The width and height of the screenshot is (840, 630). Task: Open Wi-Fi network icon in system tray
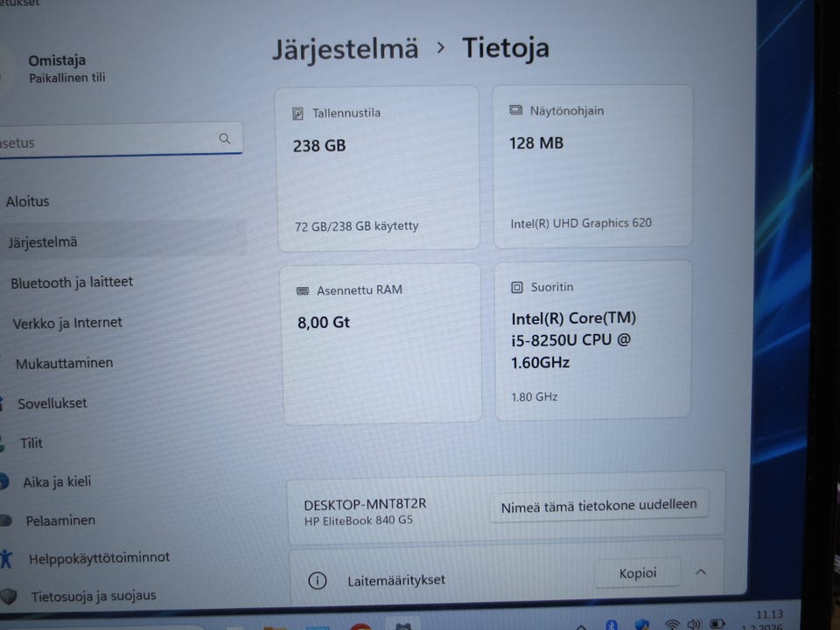(x=672, y=624)
